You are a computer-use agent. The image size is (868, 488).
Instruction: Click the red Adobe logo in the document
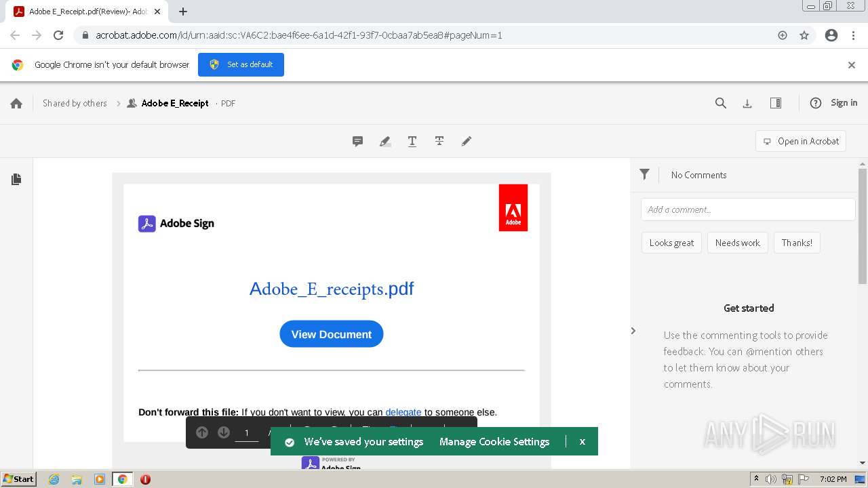tap(513, 207)
